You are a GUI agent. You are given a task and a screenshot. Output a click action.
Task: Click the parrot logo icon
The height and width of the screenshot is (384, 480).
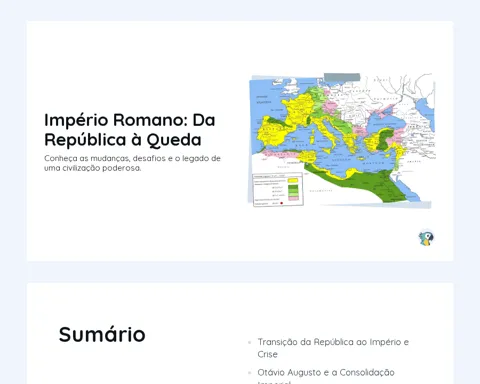[426, 238]
